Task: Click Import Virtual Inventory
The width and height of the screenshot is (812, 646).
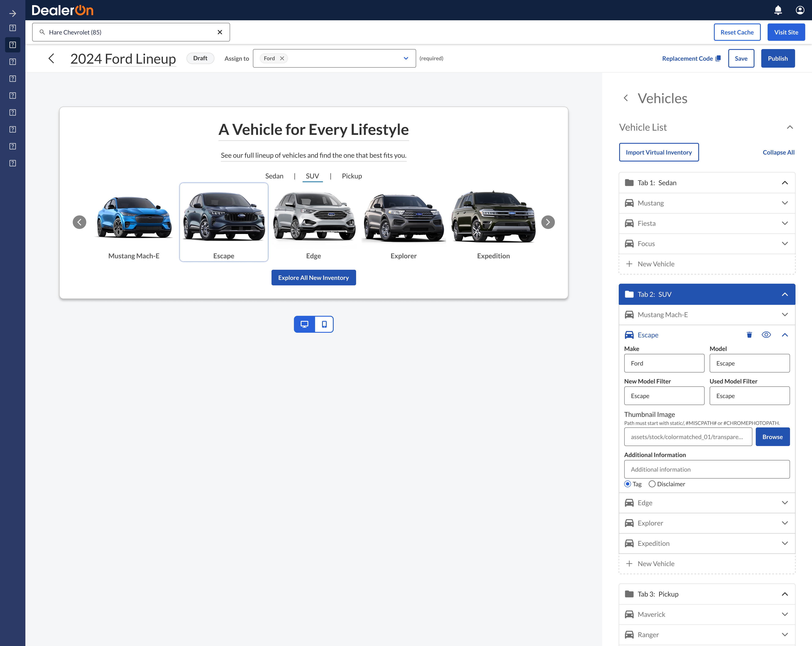Action: coord(659,152)
